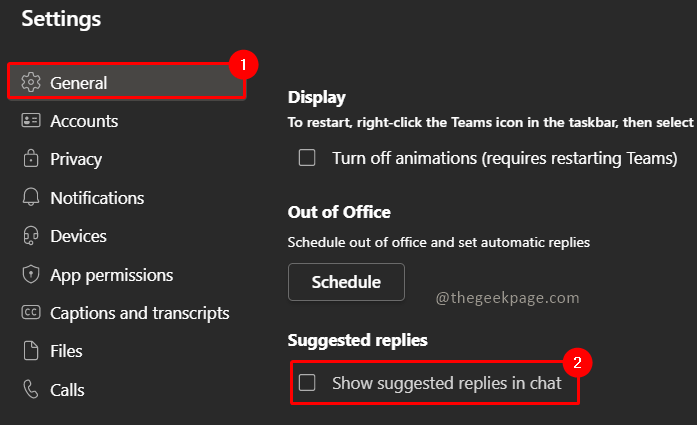Viewport: 697px width, 425px height.
Task: Click the Notifications bell icon
Action: pos(31,198)
